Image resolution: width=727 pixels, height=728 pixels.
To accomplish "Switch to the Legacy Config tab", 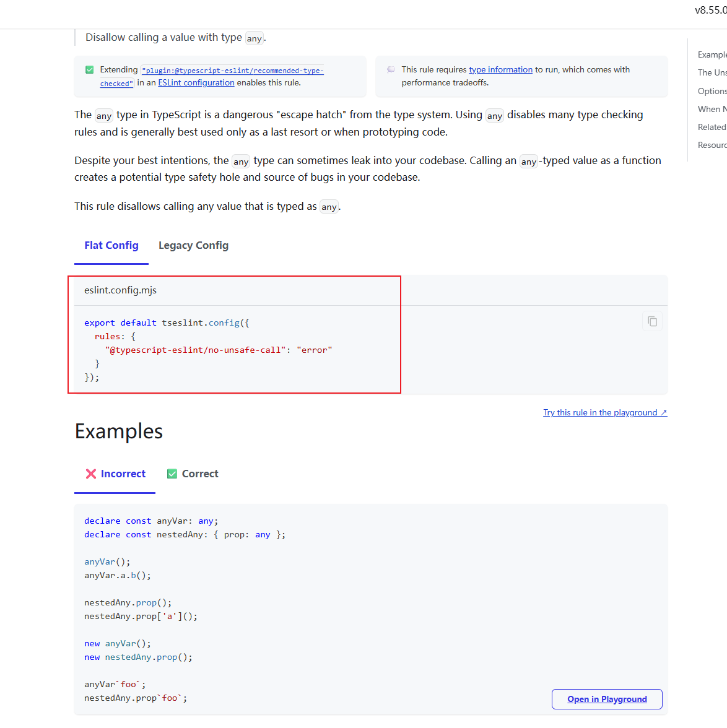I will point(193,245).
